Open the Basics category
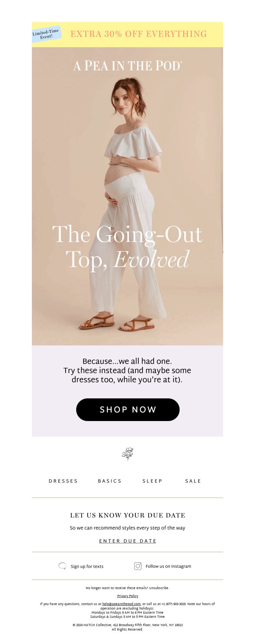The width and height of the screenshot is (255, 644). point(110,481)
